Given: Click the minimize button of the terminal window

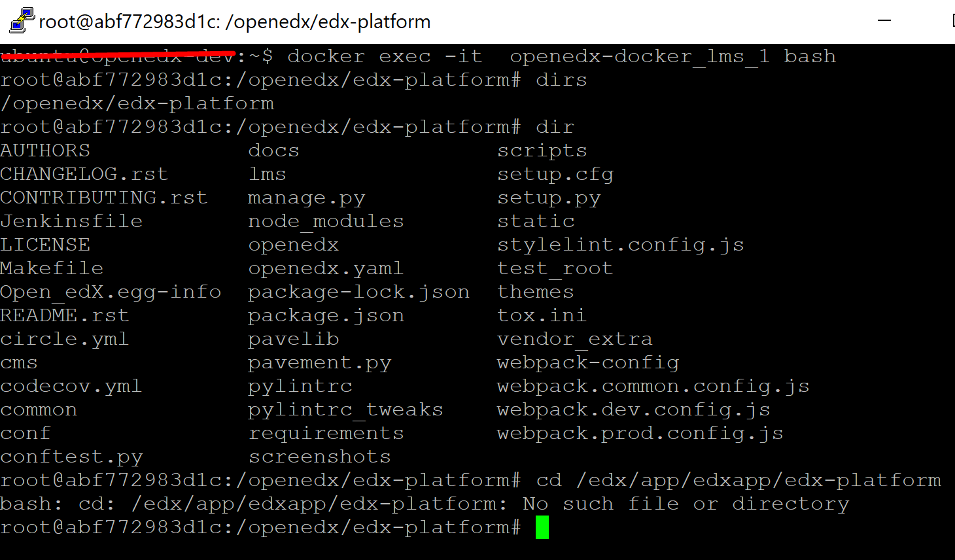Looking at the screenshot, I should (x=884, y=20).
